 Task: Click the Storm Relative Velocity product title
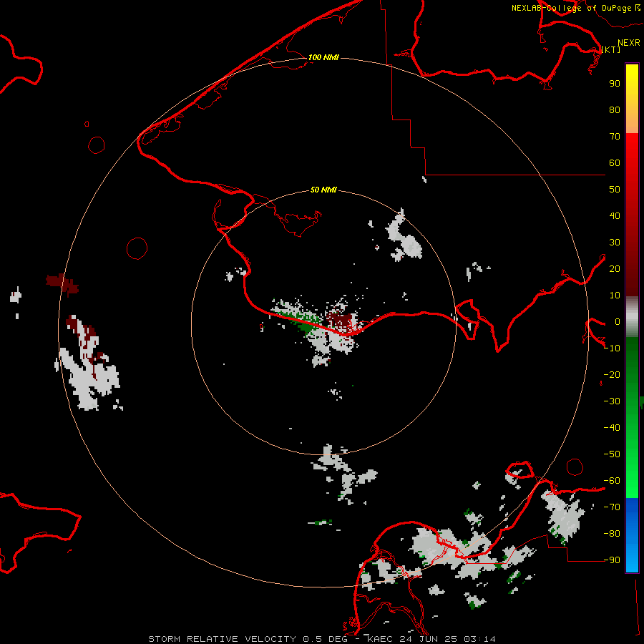(322, 639)
